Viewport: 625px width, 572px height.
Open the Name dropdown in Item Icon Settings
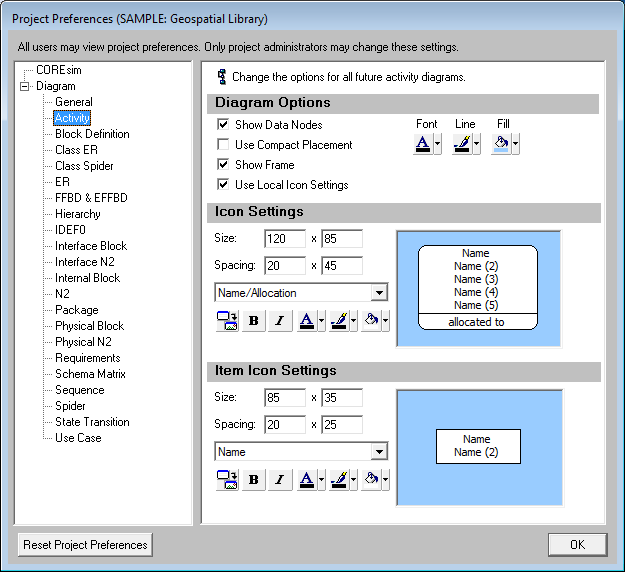click(x=378, y=452)
